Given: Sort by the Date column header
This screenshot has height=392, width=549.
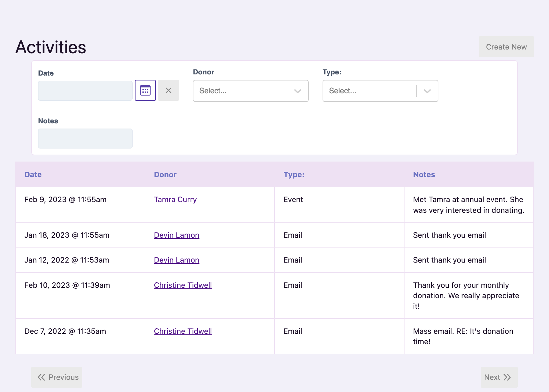Looking at the screenshot, I should (x=33, y=175).
